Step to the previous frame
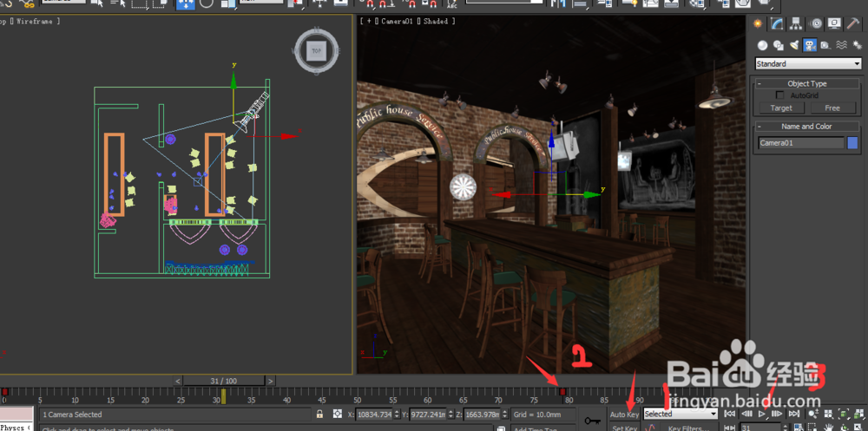The height and width of the screenshot is (431, 868). coord(746,414)
